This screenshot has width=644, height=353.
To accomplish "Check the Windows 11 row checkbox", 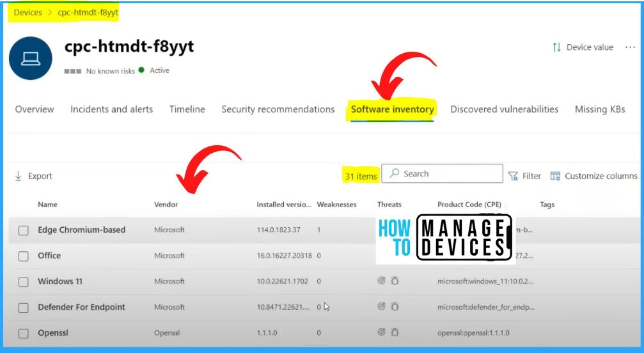I will pyautogui.click(x=24, y=282).
